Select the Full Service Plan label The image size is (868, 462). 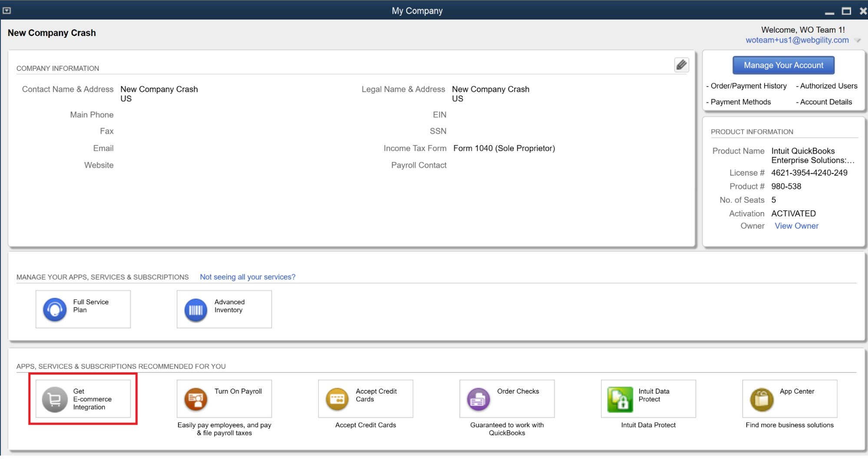(91, 306)
